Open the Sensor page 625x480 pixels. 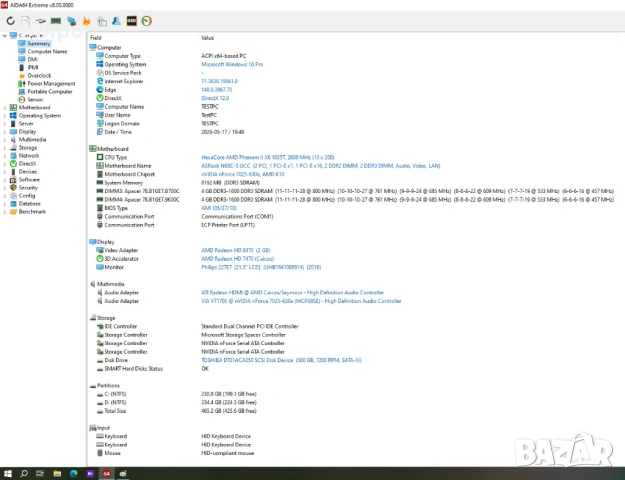(35, 99)
